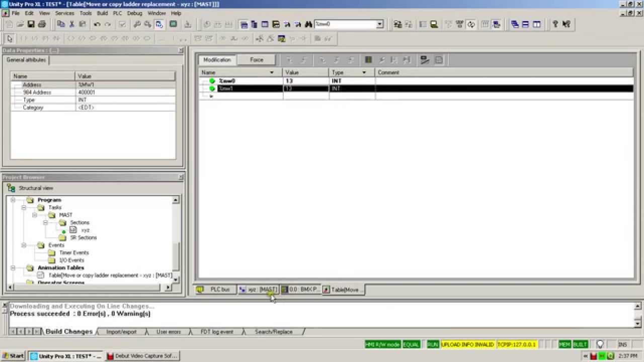Screen dimensions: 644x362
Task: Toggle the Modification mode button
Action: [217, 60]
